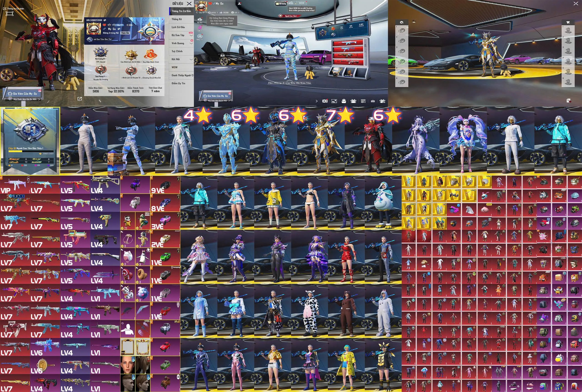The height and width of the screenshot is (392, 582).
Task: Click the camera snapshot icon in lobby toolbar
Action: pos(373,101)
